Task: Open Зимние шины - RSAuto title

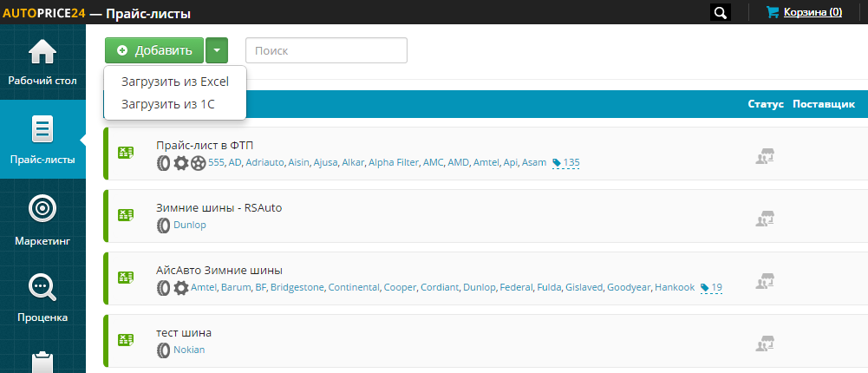Action: (x=219, y=207)
